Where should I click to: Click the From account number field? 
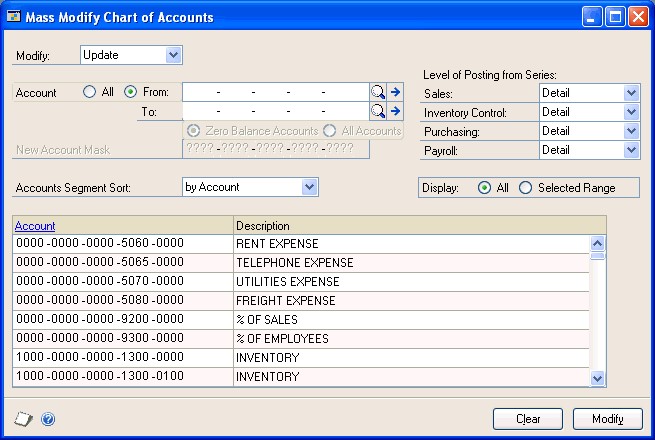pyautogui.click(x=276, y=92)
